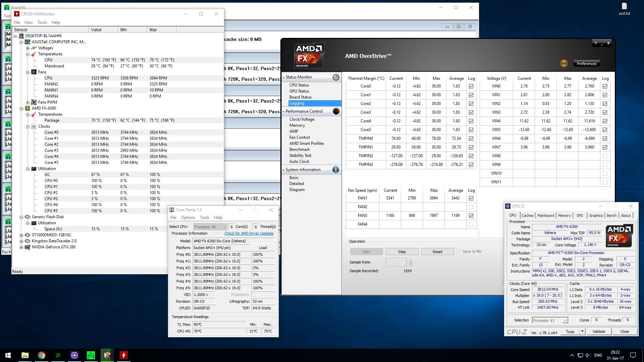Screen dimensions: 644x362
Task: Click ENG language indicator in tray
Action: coord(598,355)
